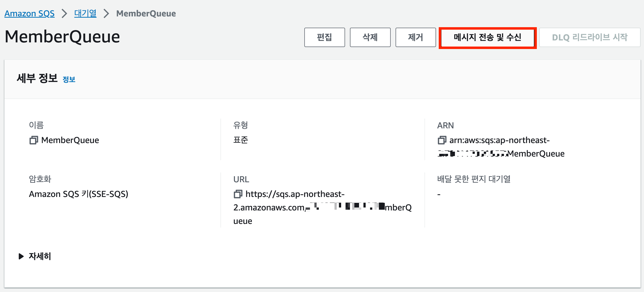Open the 대기열 breadcrumb link
This screenshot has height=292, width=644.
pyautogui.click(x=85, y=13)
